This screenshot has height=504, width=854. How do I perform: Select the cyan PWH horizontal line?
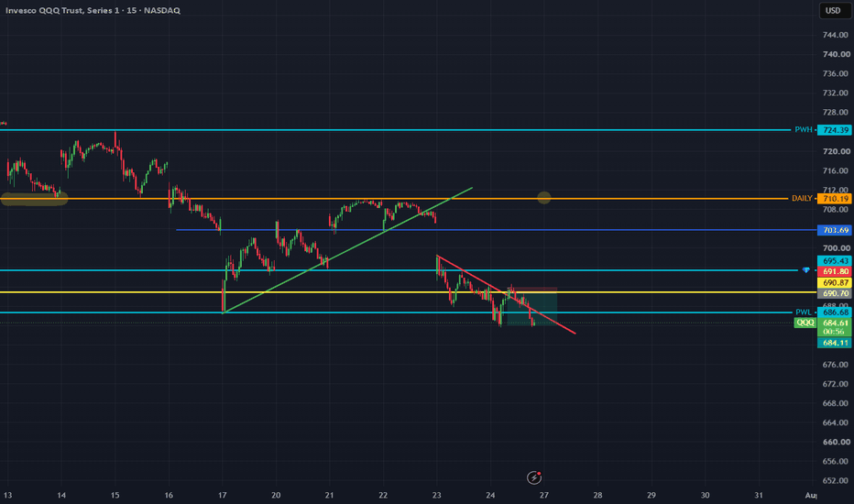click(x=395, y=130)
